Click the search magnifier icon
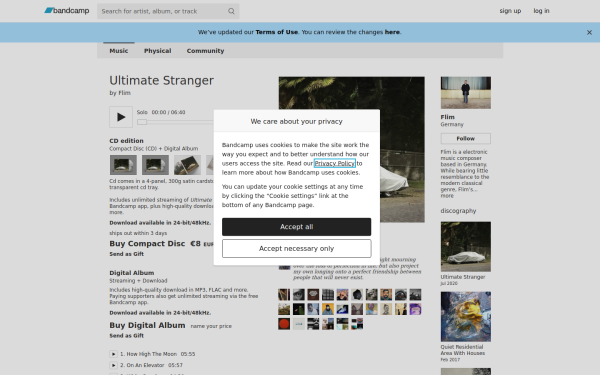This screenshot has height=375, width=600. coord(231,11)
